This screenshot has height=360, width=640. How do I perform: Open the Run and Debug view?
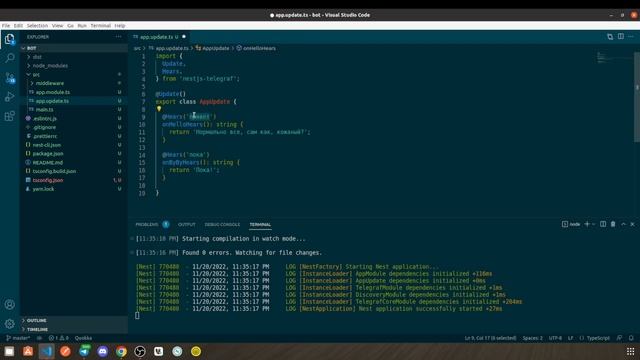(10, 97)
